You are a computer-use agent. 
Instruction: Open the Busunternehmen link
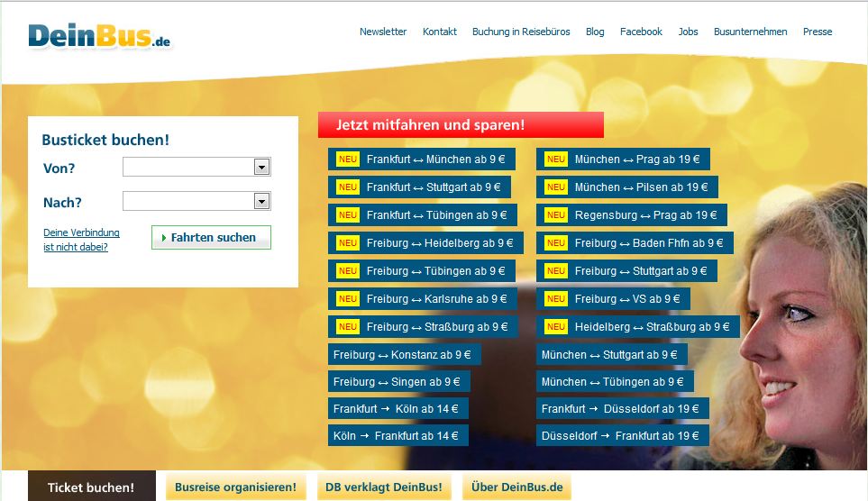[750, 32]
